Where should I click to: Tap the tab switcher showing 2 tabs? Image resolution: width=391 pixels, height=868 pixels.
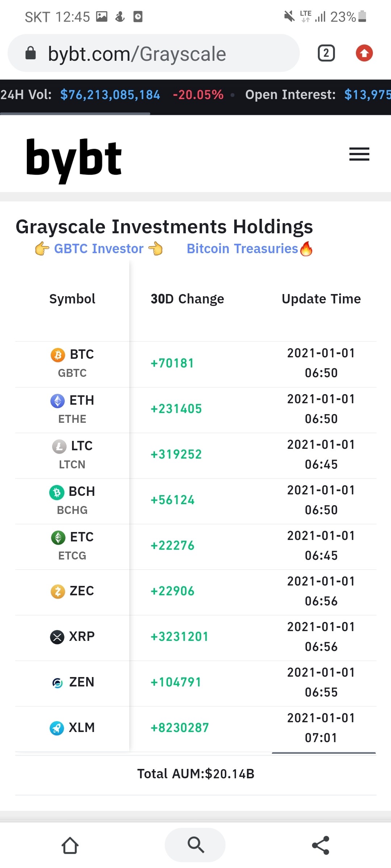click(x=326, y=53)
